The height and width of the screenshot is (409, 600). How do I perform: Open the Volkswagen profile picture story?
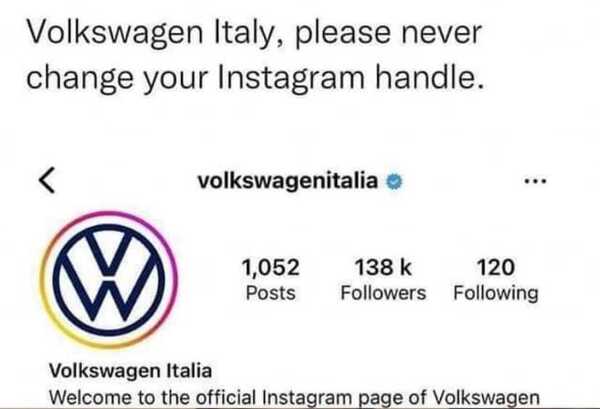click(x=109, y=280)
